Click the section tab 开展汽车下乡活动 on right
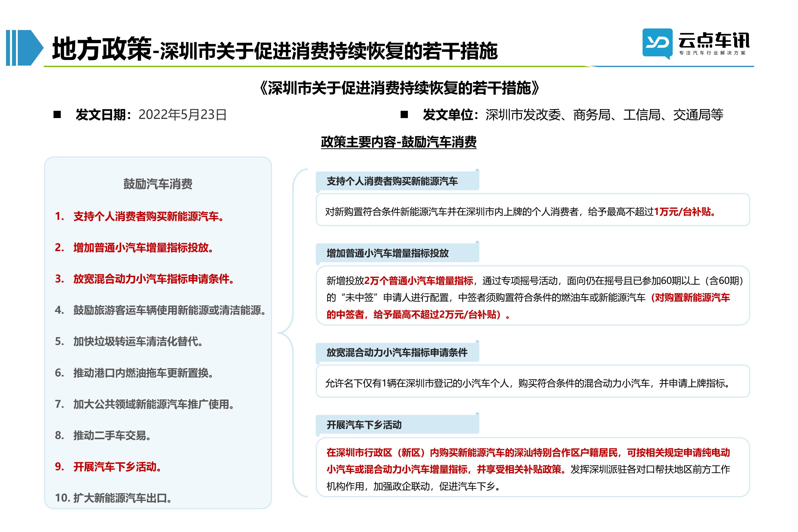This screenshot has width=798, height=532. (x=397, y=425)
